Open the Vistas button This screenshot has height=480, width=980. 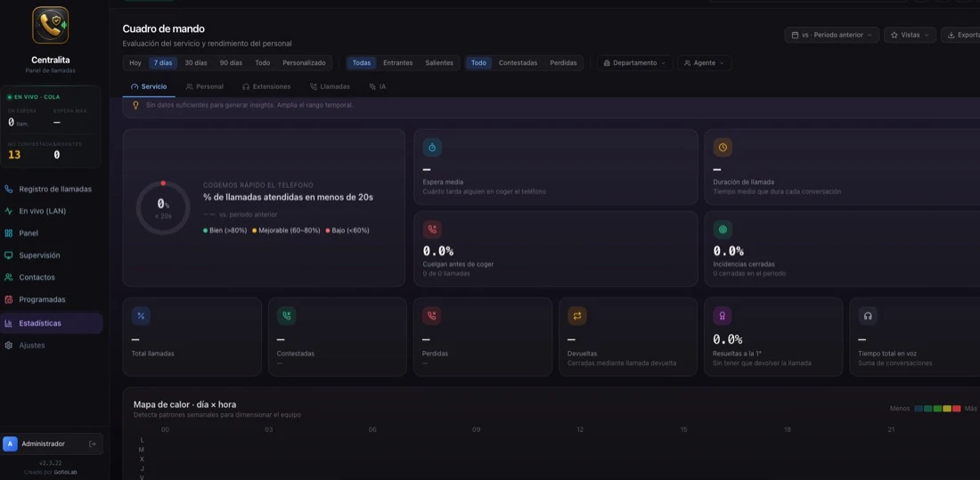910,35
